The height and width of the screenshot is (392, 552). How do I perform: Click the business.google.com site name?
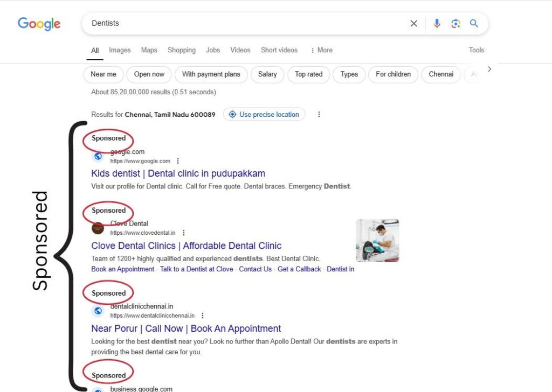click(x=141, y=389)
